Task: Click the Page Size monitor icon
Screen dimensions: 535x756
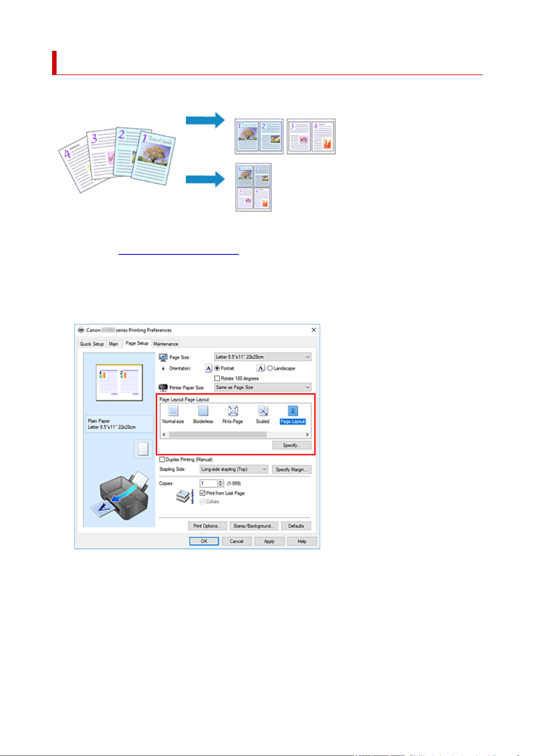Action: click(163, 357)
